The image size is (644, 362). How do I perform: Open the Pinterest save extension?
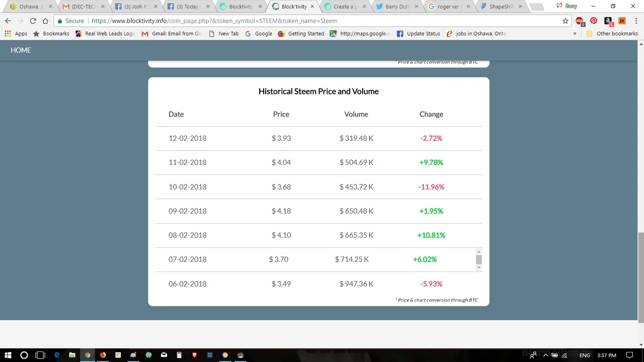point(594,21)
